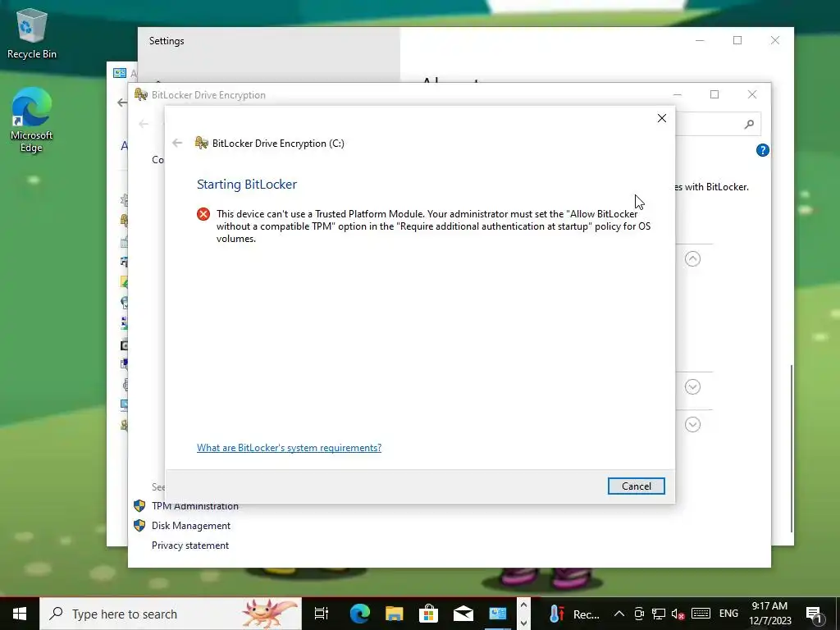840x630 pixels.
Task: Click the back arrow in the BitLocker wizard
Action: point(177,143)
